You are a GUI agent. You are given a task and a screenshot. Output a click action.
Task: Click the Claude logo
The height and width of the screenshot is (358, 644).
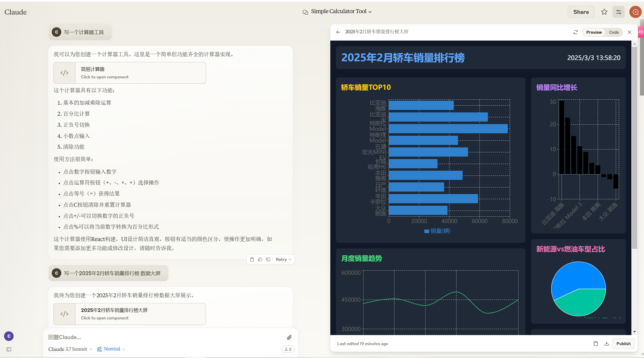[x=15, y=12]
